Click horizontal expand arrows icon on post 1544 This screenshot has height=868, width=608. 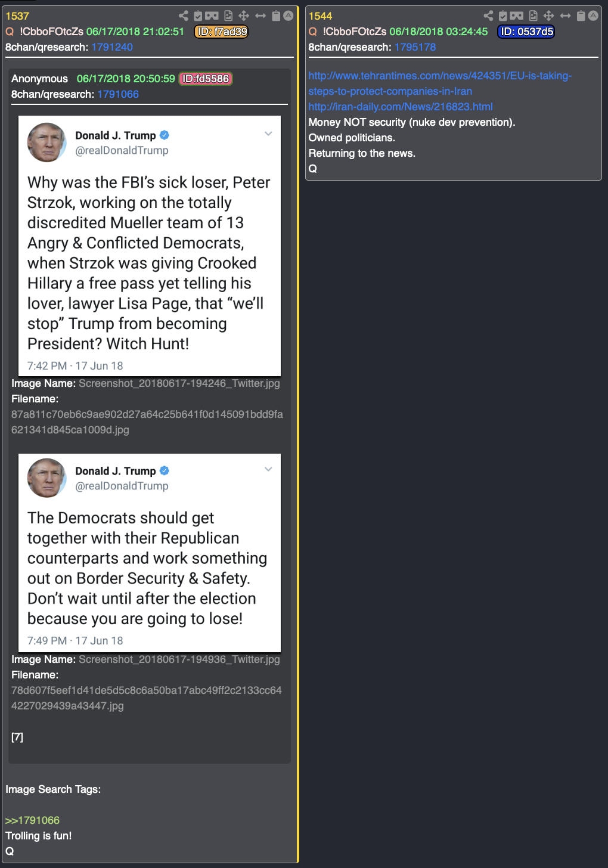pyautogui.click(x=565, y=16)
